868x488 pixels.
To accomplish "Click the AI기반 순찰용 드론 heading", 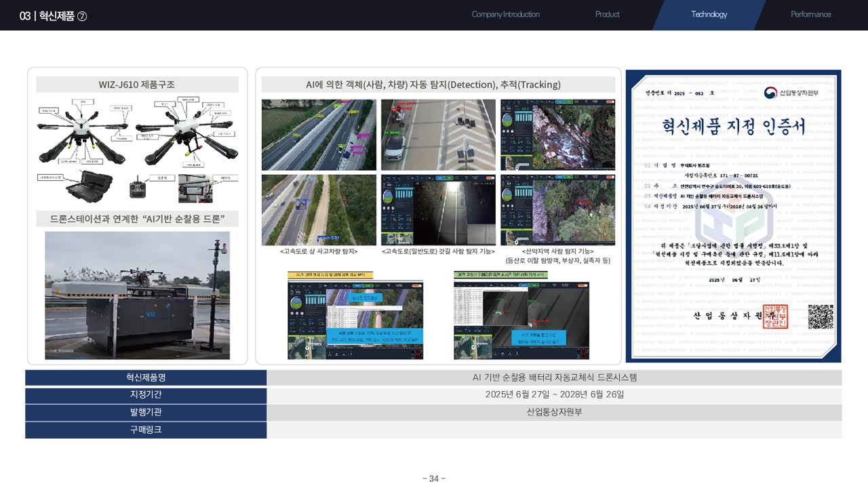I will (x=137, y=219).
